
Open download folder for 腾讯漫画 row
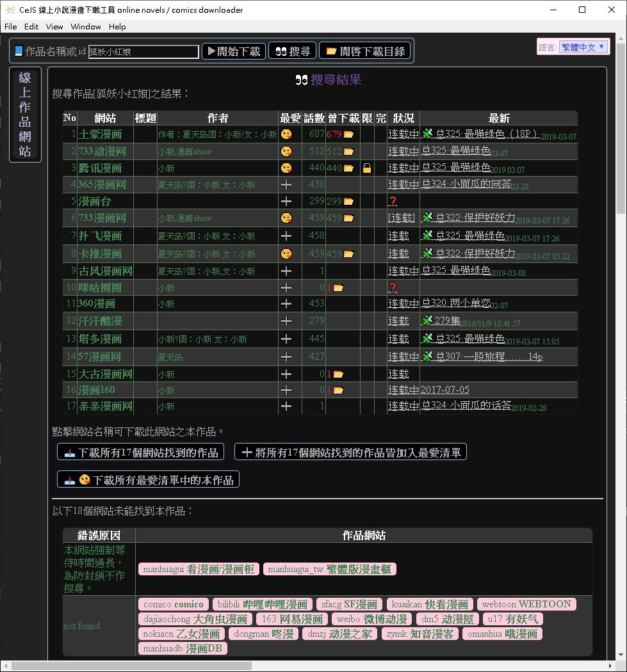click(348, 168)
